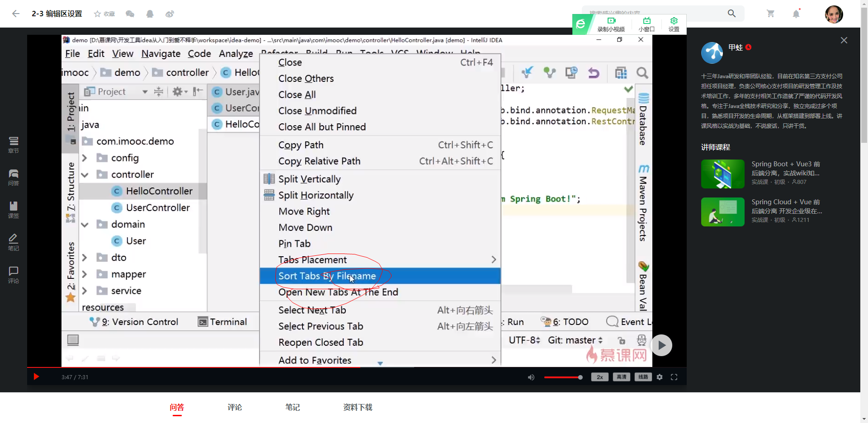Click the star 收藏 favorite icon
868x423 pixels.
point(104,14)
